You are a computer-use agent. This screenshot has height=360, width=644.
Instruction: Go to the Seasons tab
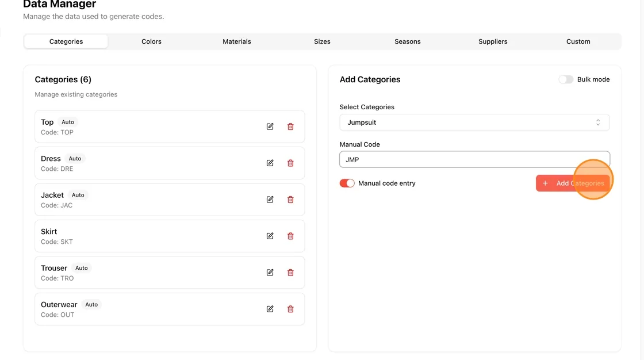tap(408, 41)
